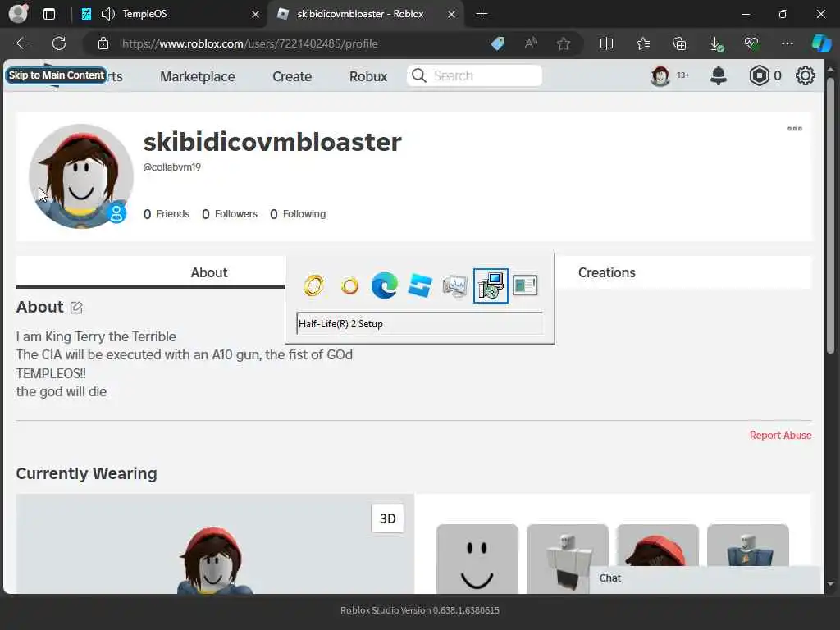Click Skip to Main Content
The height and width of the screenshot is (630, 840).
coord(57,75)
